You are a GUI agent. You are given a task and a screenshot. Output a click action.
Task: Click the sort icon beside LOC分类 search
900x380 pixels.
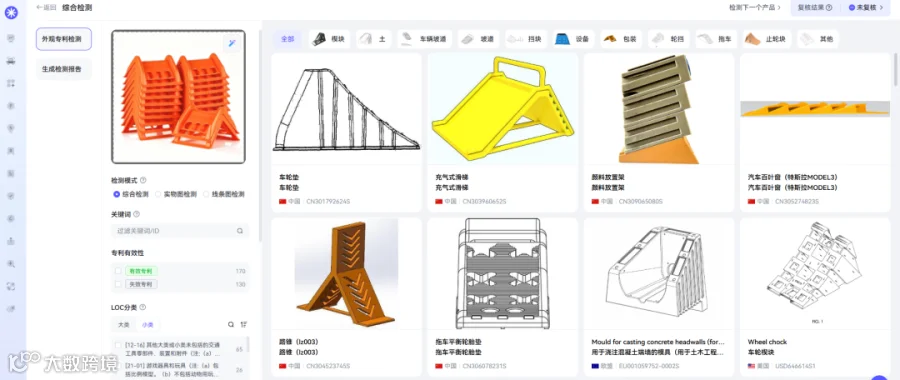pos(244,324)
